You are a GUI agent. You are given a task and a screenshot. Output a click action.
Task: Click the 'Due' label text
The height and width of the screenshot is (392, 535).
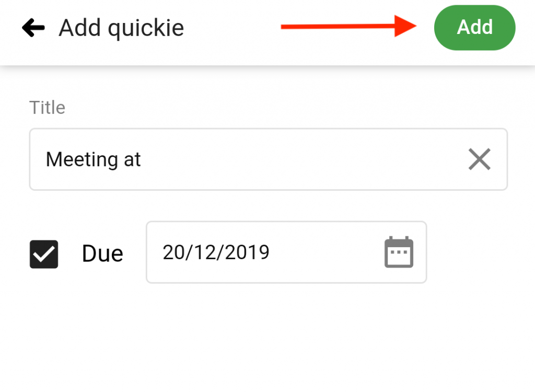pyautogui.click(x=102, y=253)
